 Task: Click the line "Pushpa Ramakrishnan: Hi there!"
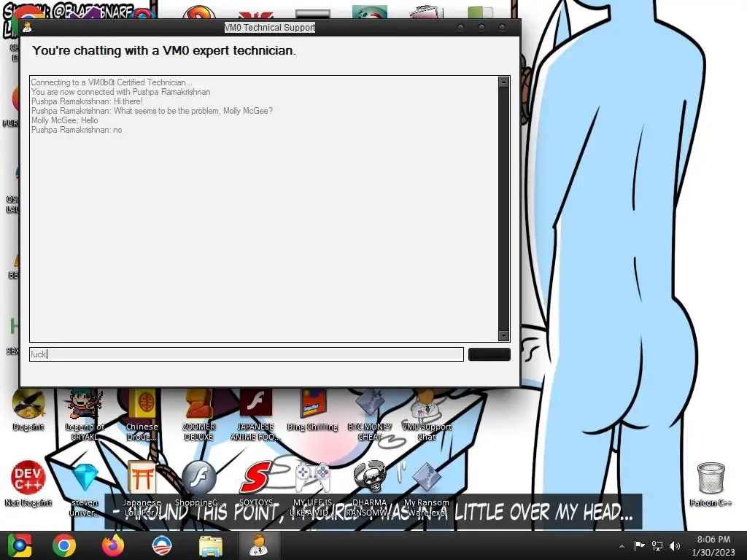88,101
